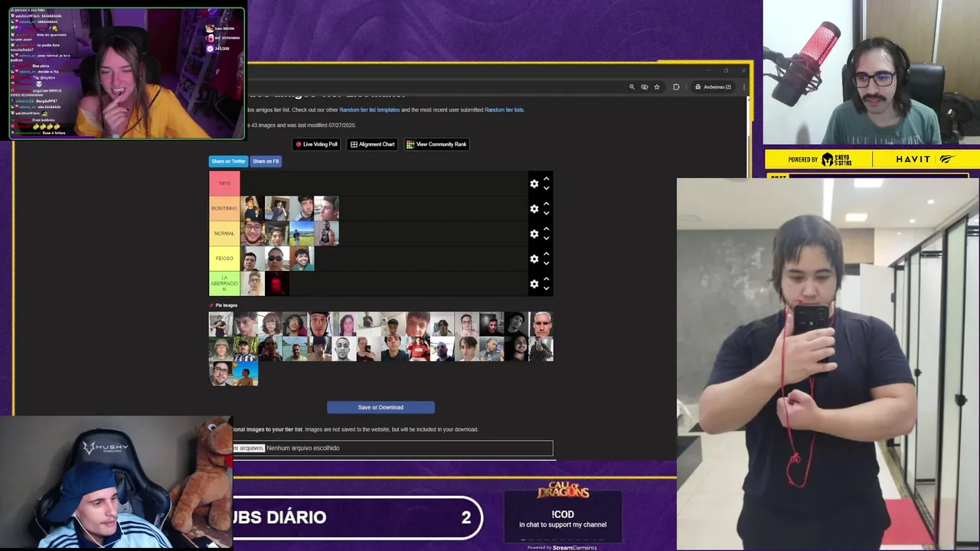The width and height of the screenshot is (980, 551).
Task: Select the red shirt photo in the image pool
Action: (417, 349)
